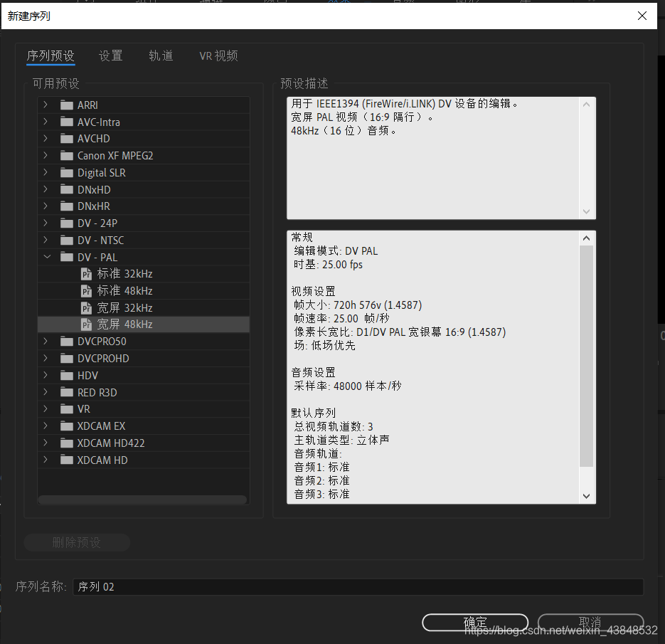This screenshot has height=644, width=665.
Task: Collapse the DV - PAL preset folder
Action: 47,257
